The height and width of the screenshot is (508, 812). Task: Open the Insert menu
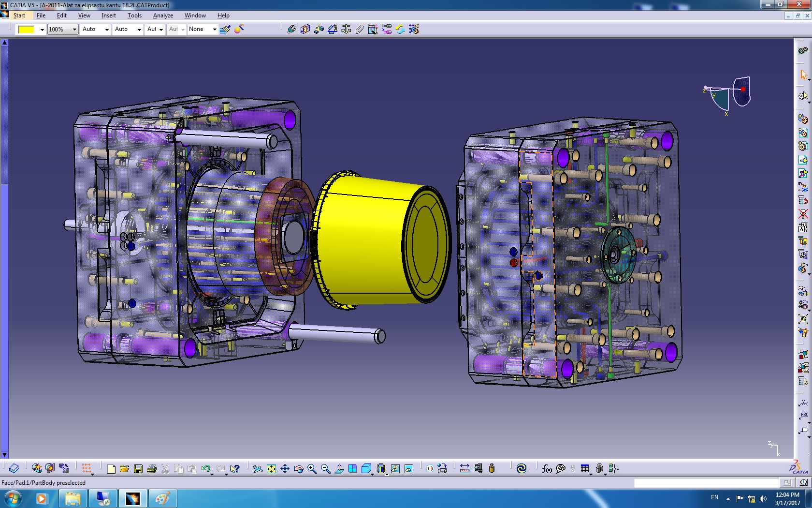(109, 15)
